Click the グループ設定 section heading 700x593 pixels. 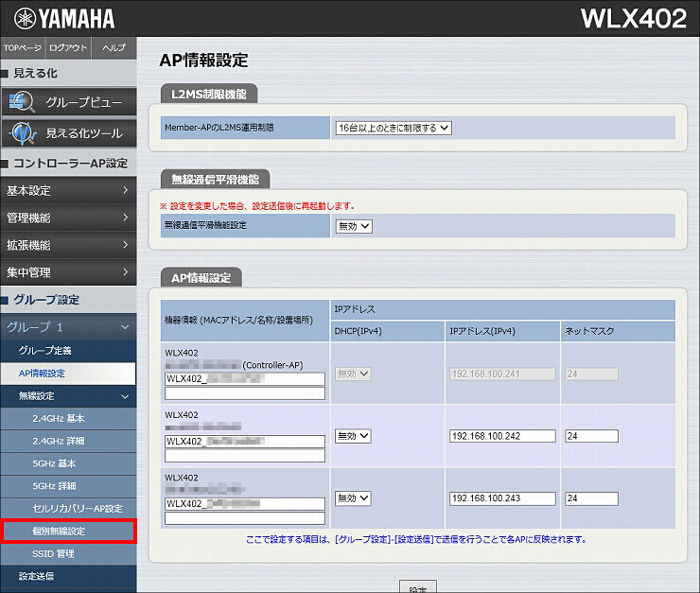tap(46, 300)
